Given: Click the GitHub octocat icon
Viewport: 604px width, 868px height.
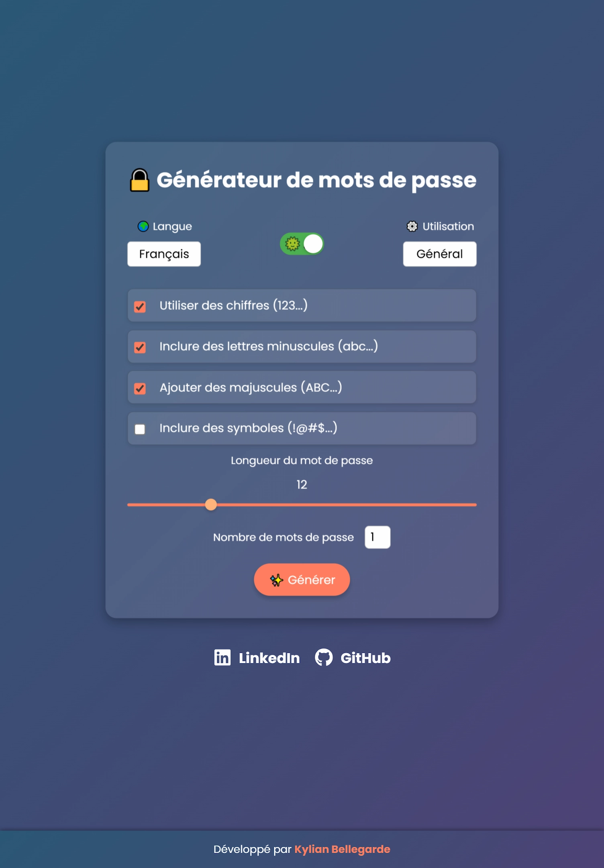Looking at the screenshot, I should pos(324,657).
